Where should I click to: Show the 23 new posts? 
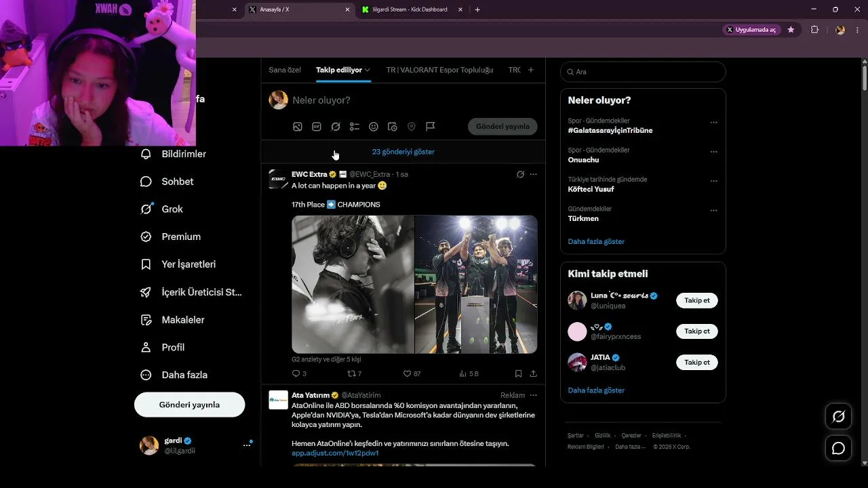403,152
